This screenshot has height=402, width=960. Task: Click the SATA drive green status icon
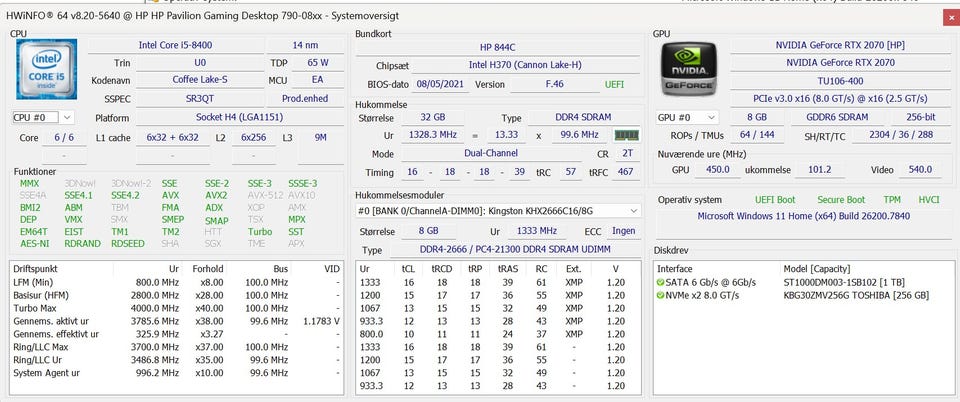pos(661,283)
